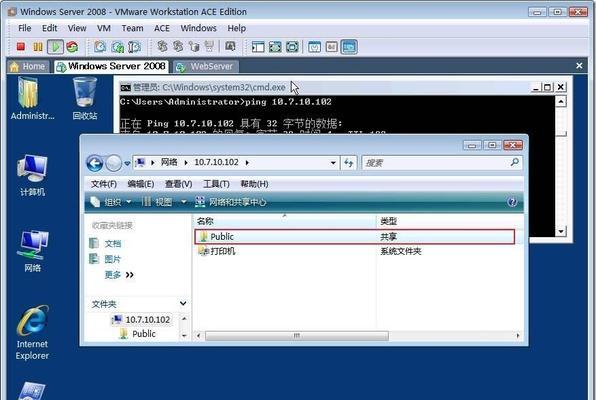
Task: Select the Recycle Bin (回收站) desktop icon
Action: click(85, 98)
